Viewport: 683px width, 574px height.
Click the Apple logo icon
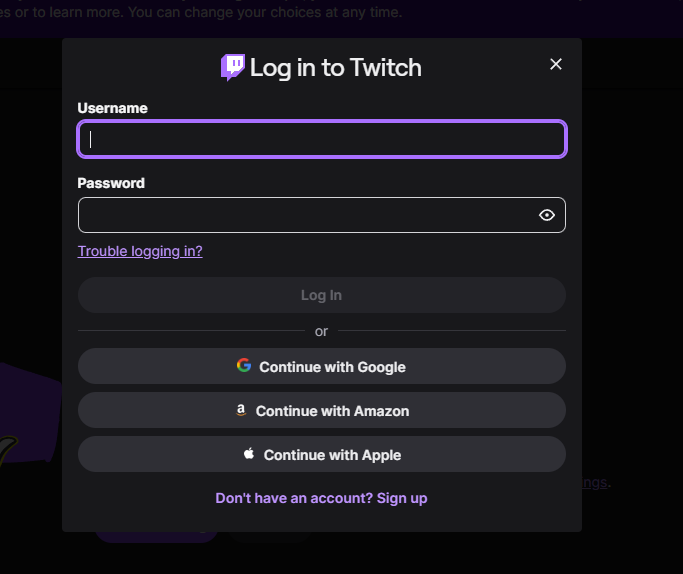point(249,454)
